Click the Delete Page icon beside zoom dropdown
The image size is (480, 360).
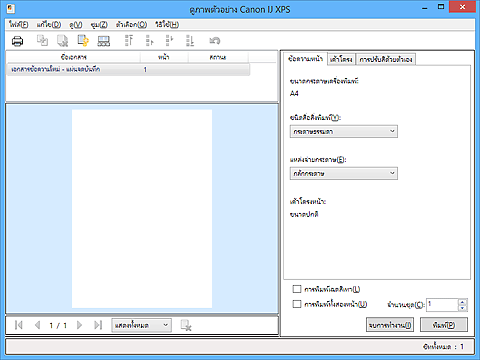tap(186, 325)
